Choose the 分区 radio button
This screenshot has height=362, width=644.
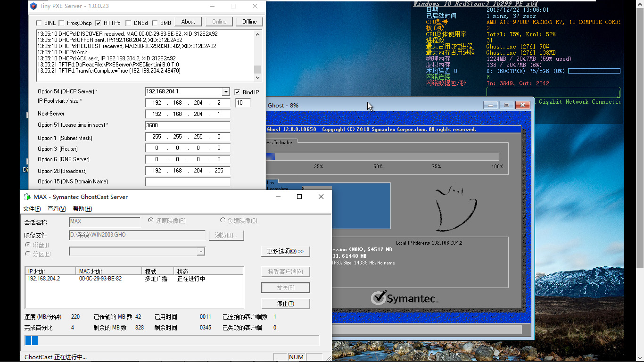click(27, 254)
